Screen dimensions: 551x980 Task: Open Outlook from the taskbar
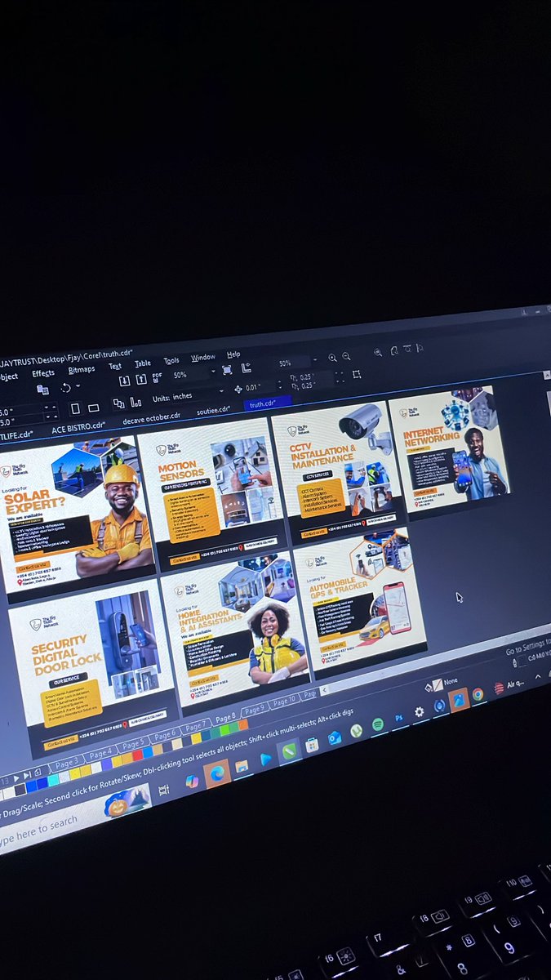click(334, 738)
